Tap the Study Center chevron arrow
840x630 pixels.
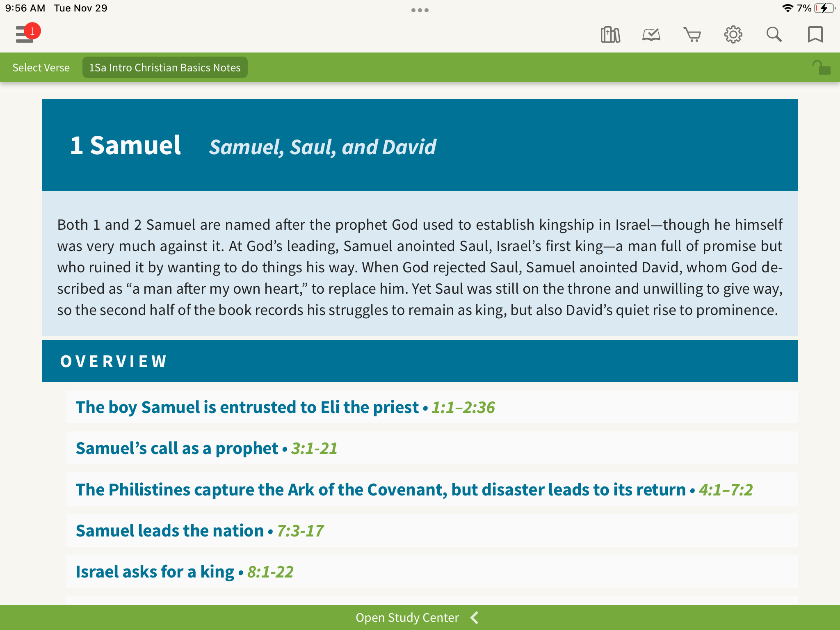(x=475, y=618)
